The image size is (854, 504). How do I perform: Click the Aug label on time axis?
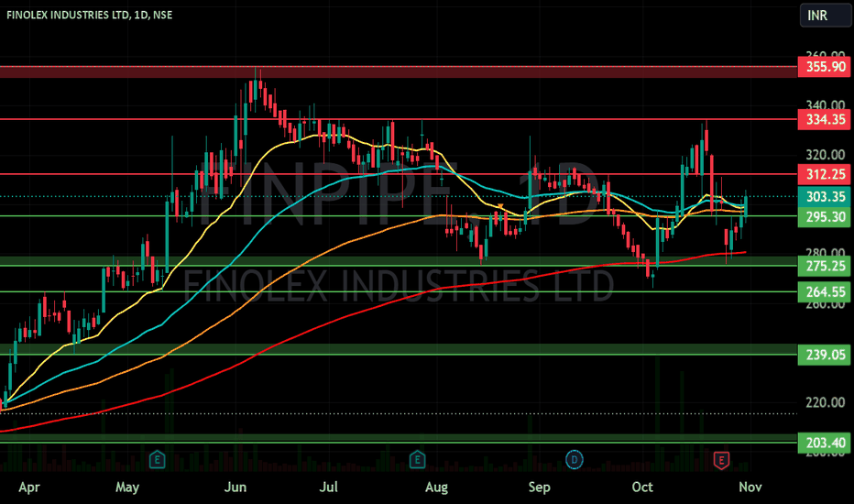(436, 488)
